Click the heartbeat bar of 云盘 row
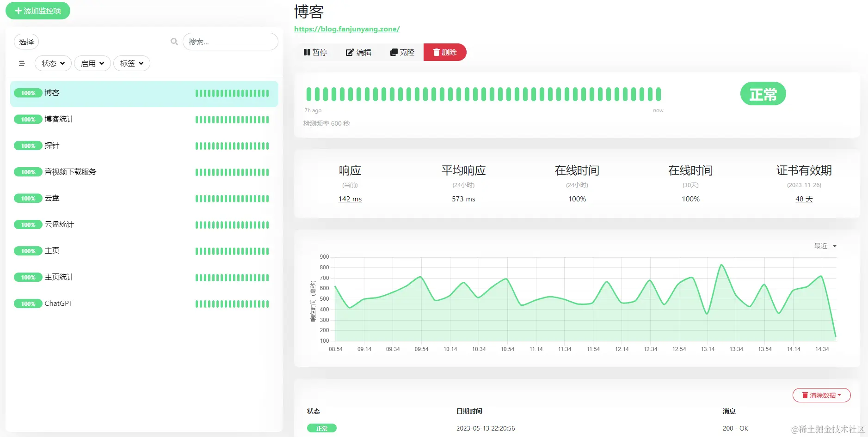Viewport: 868px width, 437px height. point(232,199)
